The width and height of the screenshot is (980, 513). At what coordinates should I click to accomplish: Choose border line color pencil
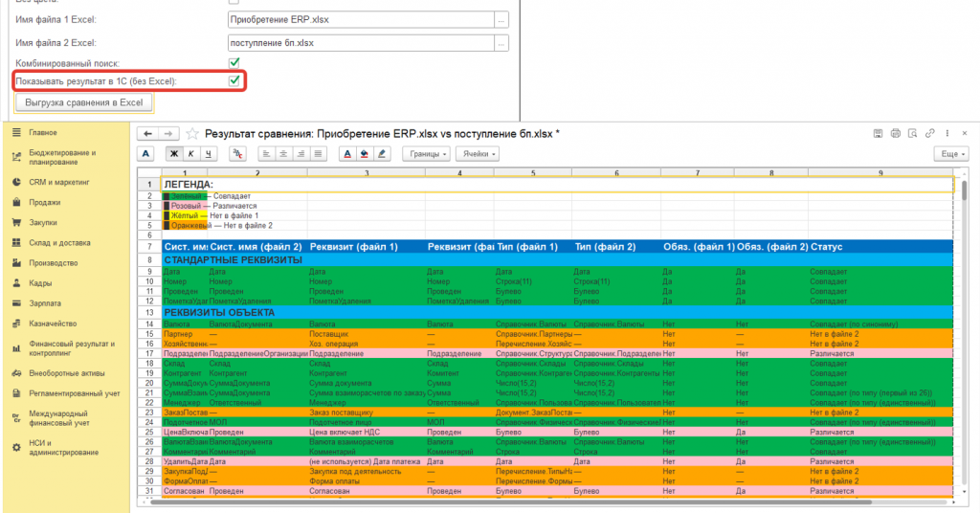382,154
